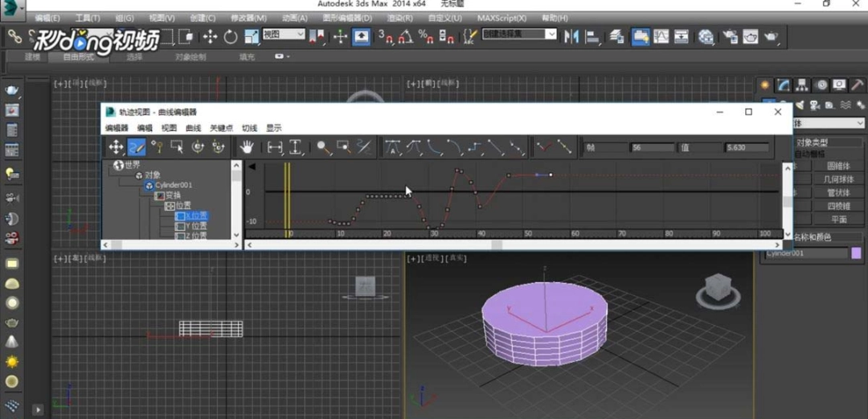Open the Modify command panel tab
This screenshot has height=419, width=868.
[x=784, y=84]
